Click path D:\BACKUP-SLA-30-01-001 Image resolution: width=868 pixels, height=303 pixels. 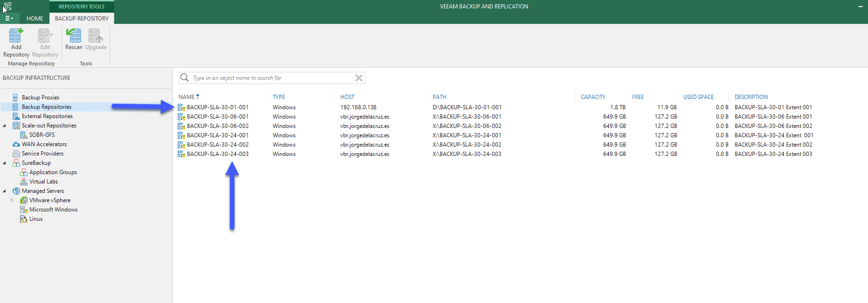pos(467,107)
